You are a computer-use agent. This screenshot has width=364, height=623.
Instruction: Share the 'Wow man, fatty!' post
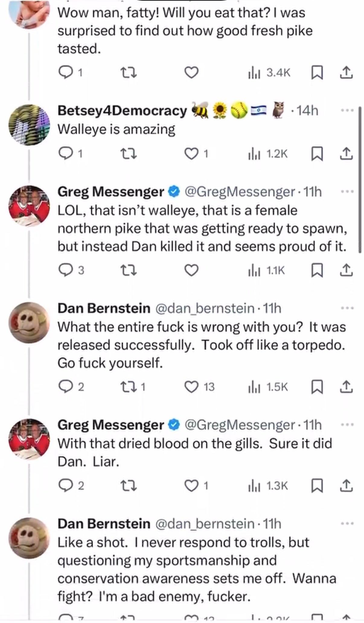point(347,73)
